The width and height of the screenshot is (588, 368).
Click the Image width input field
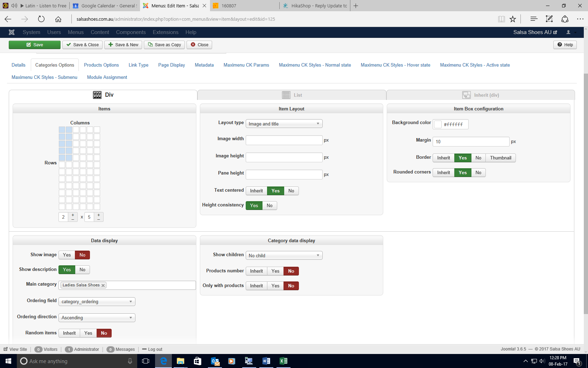[284, 140]
